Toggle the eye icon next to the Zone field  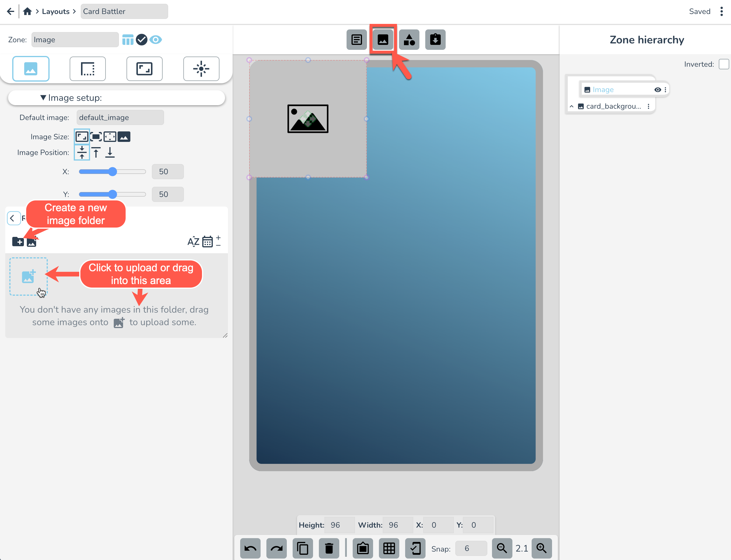(156, 40)
